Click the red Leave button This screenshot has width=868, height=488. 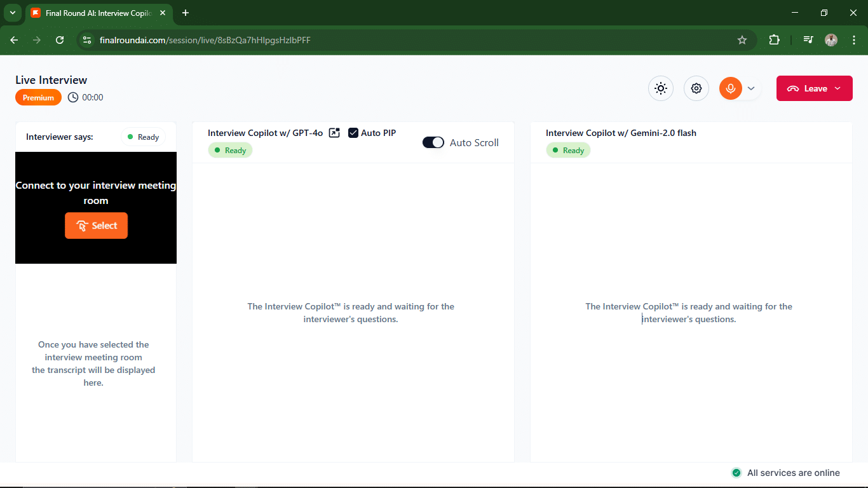point(815,88)
